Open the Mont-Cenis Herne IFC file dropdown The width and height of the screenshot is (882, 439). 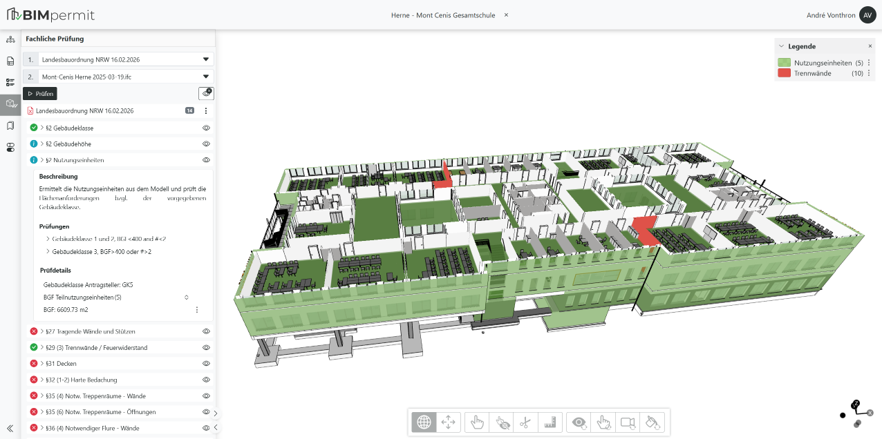[206, 77]
